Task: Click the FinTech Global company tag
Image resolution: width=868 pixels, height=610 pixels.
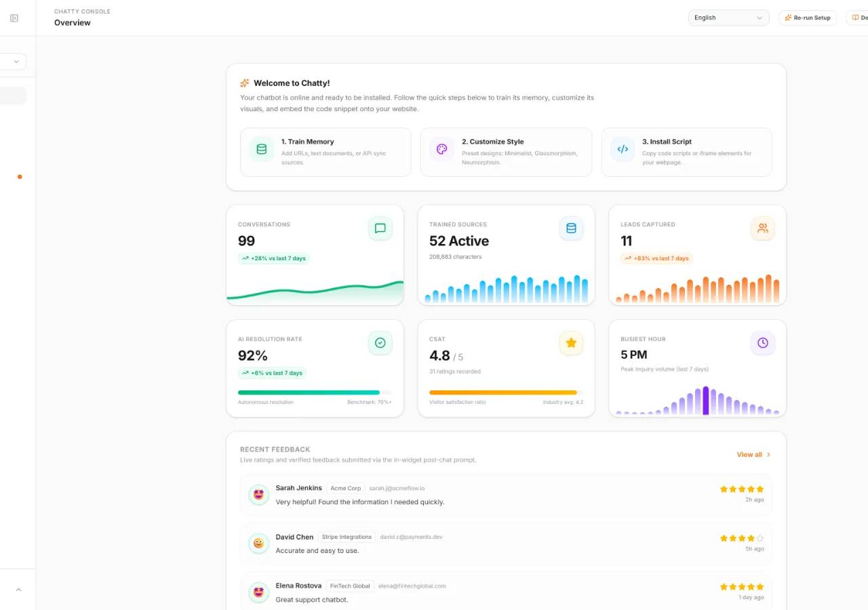Action: pos(350,586)
